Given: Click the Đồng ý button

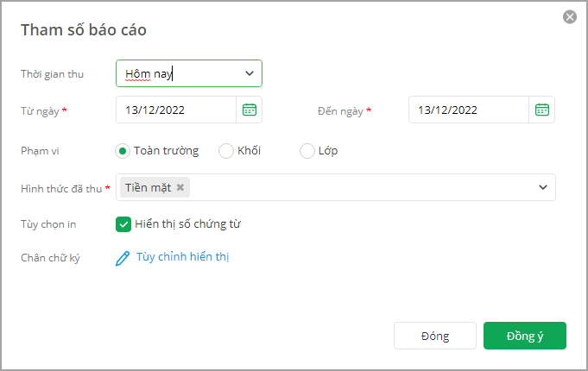Looking at the screenshot, I should (x=525, y=336).
